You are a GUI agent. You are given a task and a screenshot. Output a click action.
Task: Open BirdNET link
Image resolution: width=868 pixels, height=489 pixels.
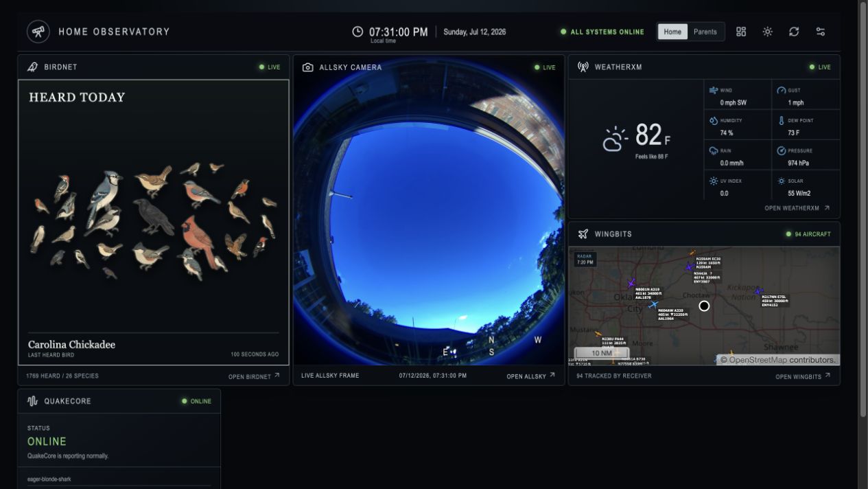(254, 376)
